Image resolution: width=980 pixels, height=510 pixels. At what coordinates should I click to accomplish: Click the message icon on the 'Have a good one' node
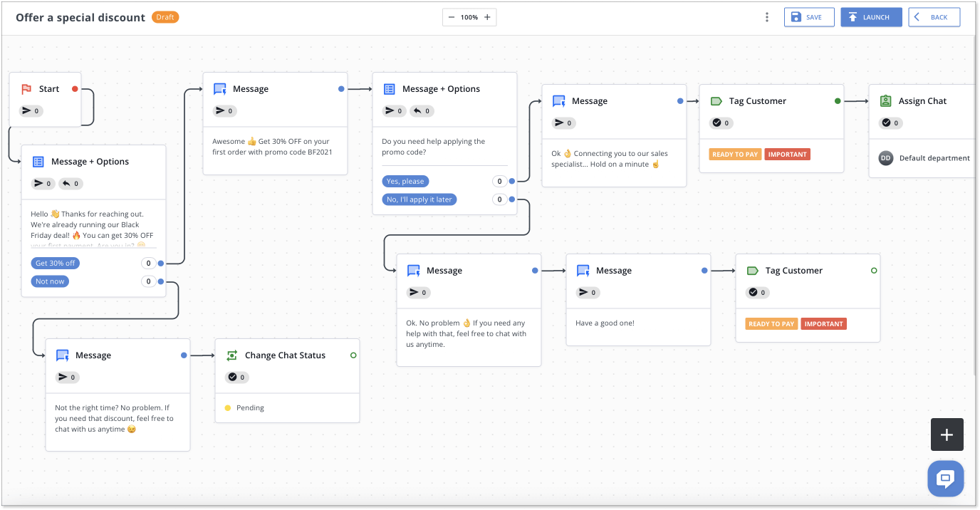click(583, 271)
